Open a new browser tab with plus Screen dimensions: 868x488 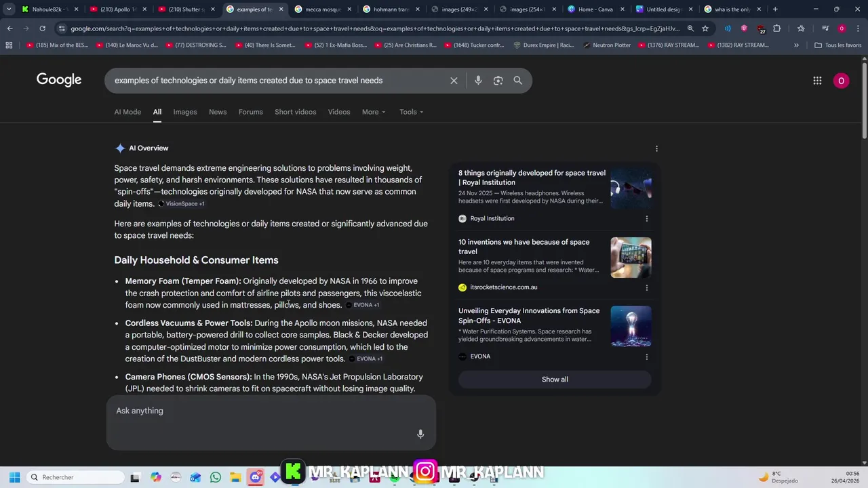click(775, 9)
